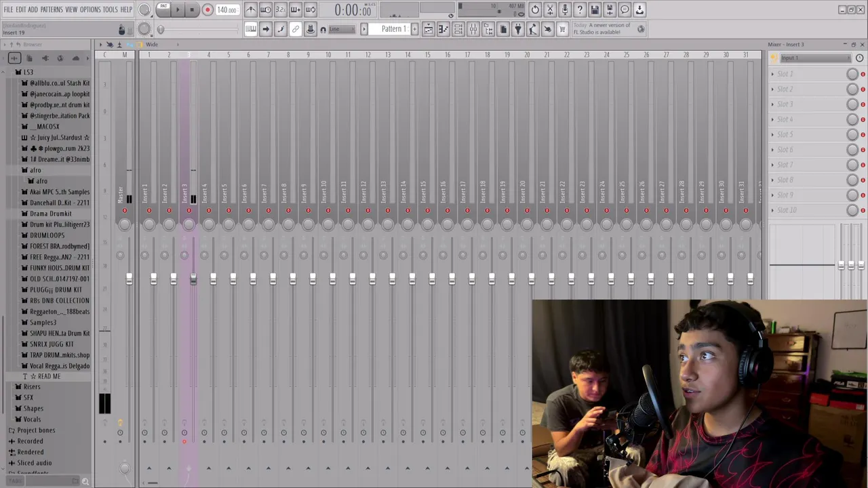
Task: Toggle multilink to controllers icon
Action: 311,29
